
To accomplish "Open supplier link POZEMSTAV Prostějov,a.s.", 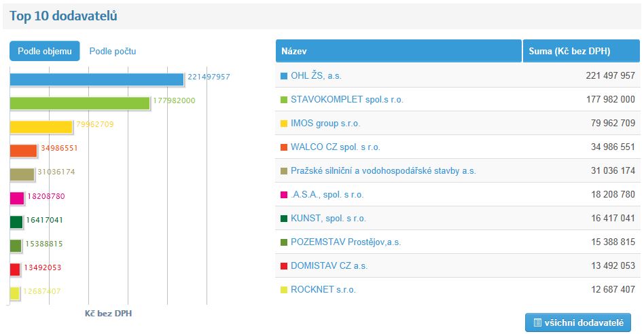I will (x=346, y=242).
